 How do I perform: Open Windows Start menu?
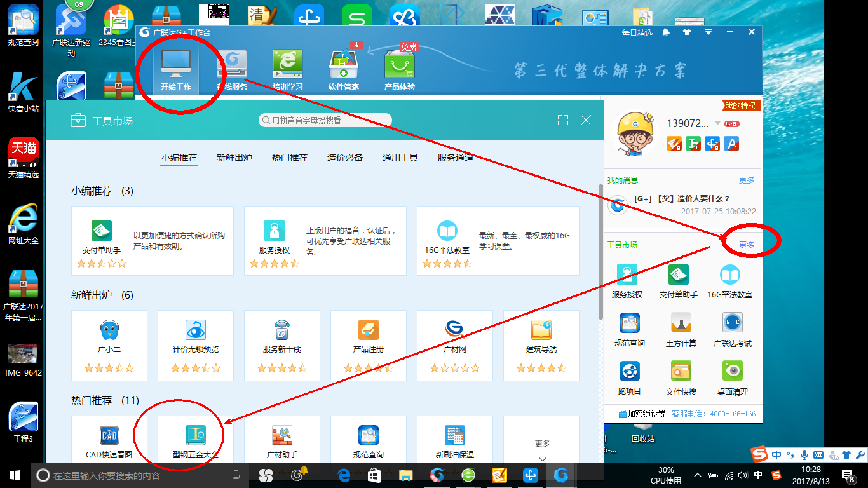point(15,475)
